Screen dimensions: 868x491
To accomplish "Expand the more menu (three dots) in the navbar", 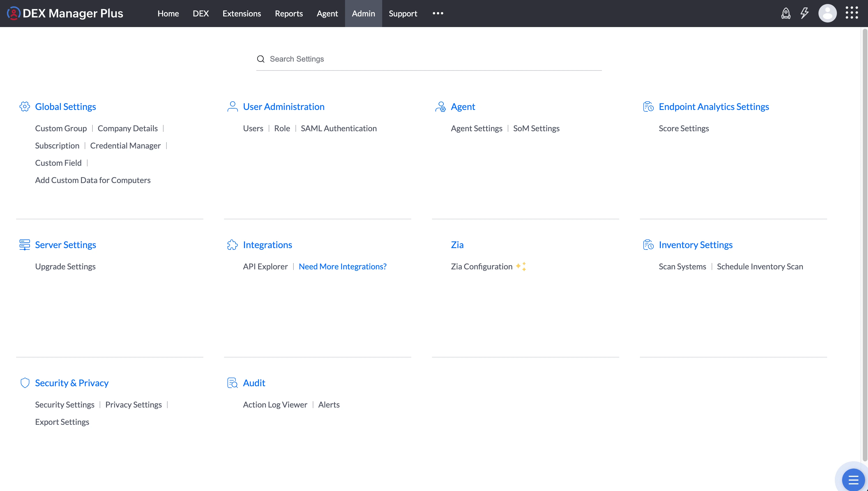I will tap(438, 14).
